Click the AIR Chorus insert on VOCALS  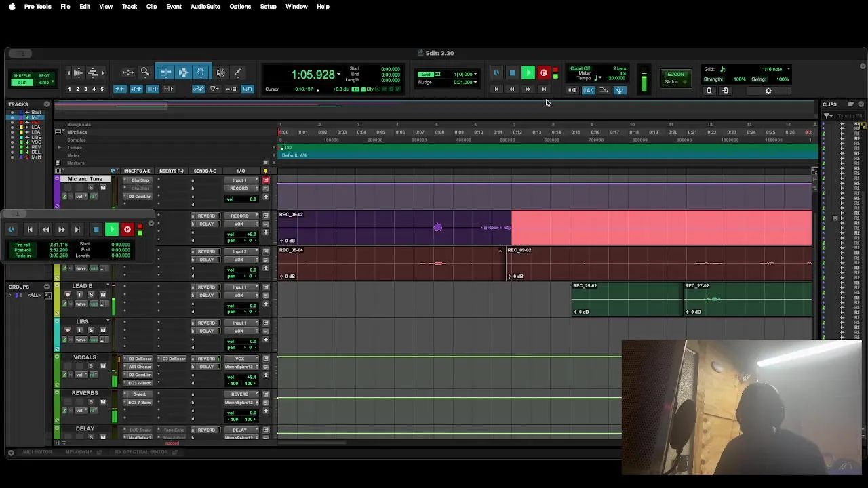click(140, 367)
